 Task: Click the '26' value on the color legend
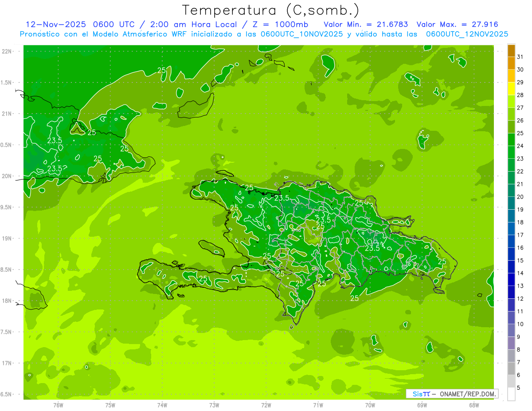pos(520,121)
